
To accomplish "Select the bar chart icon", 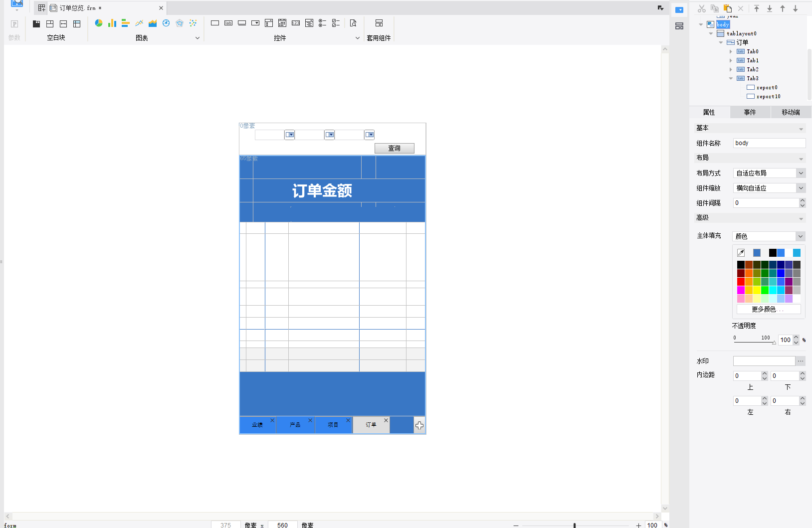I will pyautogui.click(x=112, y=23).
